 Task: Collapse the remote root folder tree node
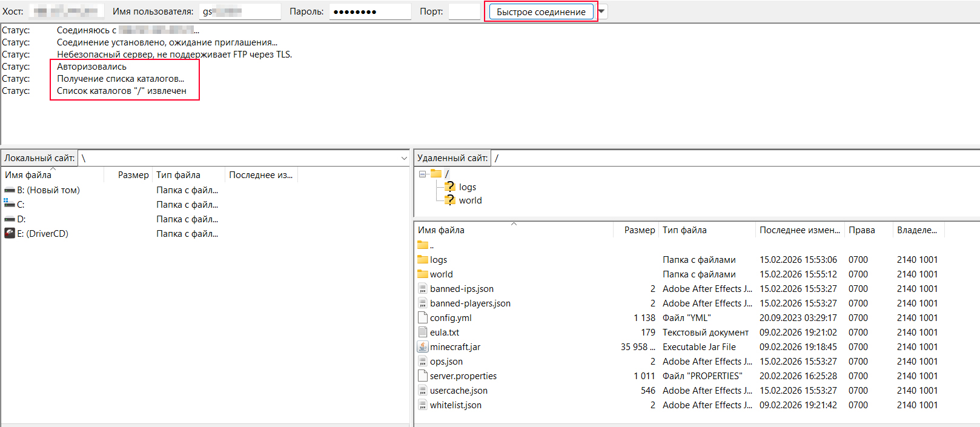click(422, 174)
